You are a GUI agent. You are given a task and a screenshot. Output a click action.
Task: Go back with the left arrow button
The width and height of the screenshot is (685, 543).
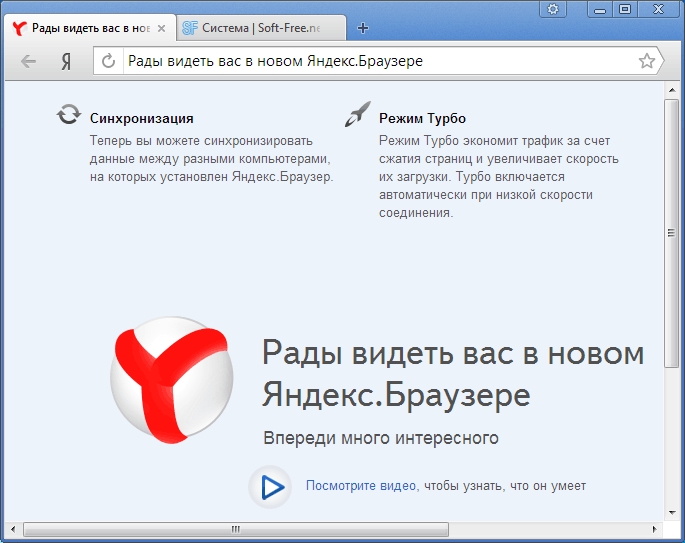pos(28,62)
